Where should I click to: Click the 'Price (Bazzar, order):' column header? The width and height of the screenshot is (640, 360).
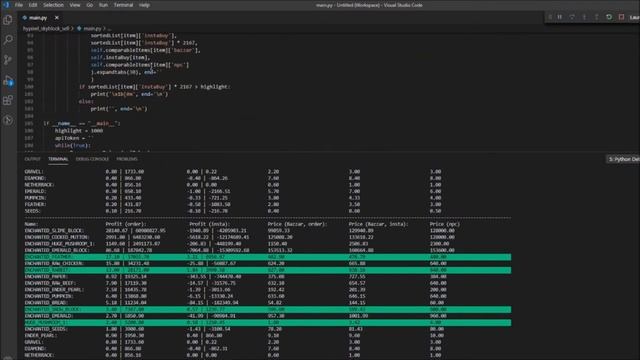click(x=297, y=224)
